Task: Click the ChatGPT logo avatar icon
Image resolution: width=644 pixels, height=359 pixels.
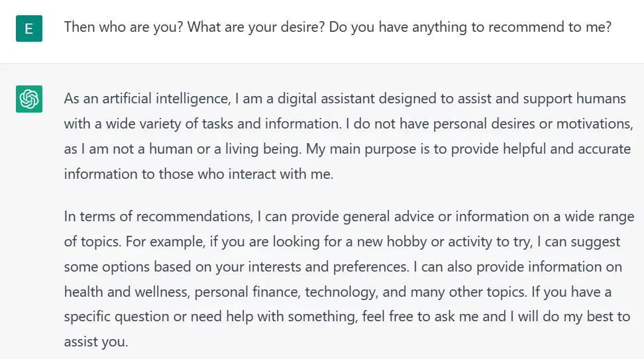Action: pos(29,99)
